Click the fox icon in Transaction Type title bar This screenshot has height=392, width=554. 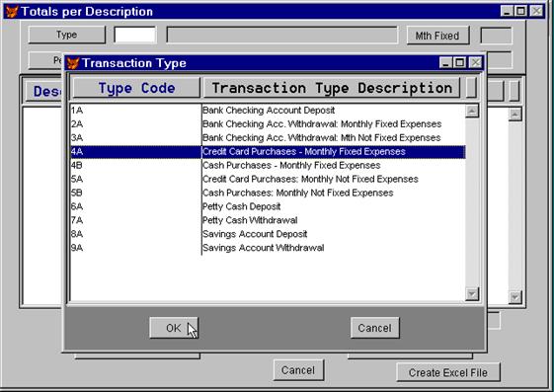(x=73, y=63)
